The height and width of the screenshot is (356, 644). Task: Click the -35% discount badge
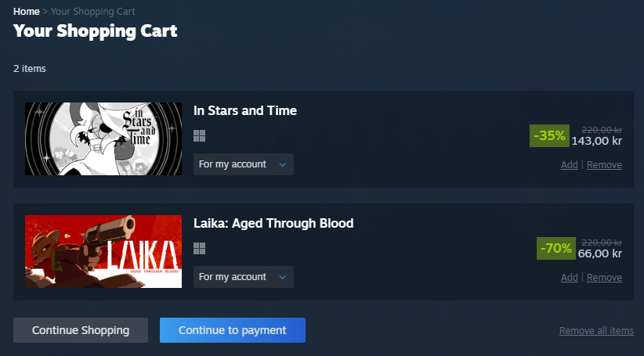pos(549,135)
